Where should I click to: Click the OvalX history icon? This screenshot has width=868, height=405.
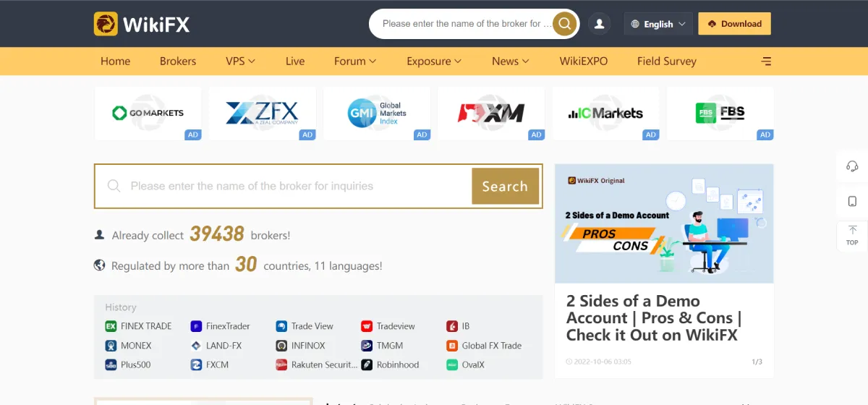tap(452, 365)
